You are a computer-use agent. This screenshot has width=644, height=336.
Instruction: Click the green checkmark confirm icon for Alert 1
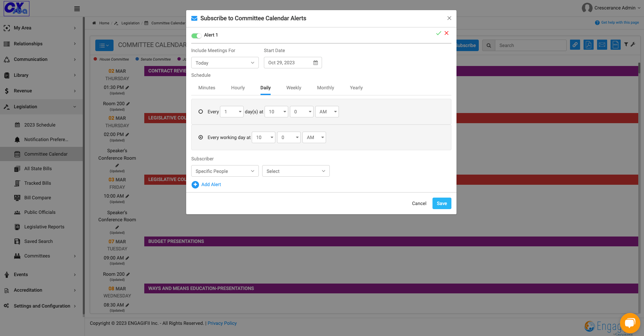[439, 33]
